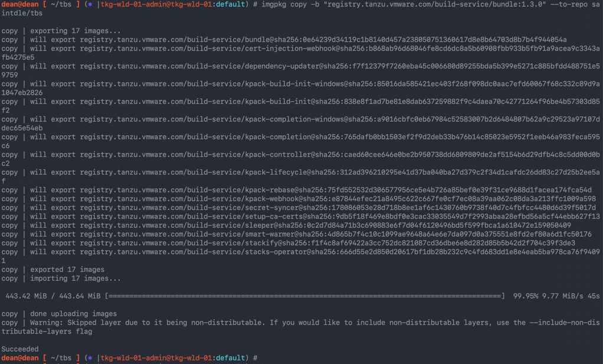Viewport: 603px width, 364px height.
Task: Click the kpack-controller export line
Action: pos(300,159)
